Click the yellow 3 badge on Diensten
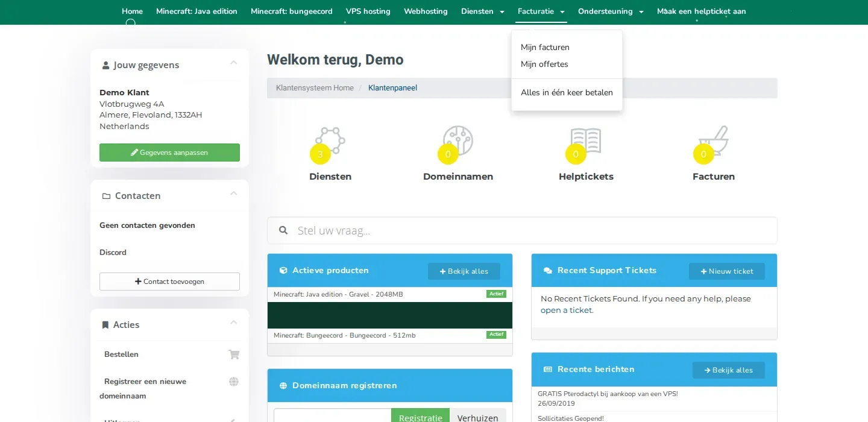The width and height of the screenshot is (868, 422). [320, 154]
